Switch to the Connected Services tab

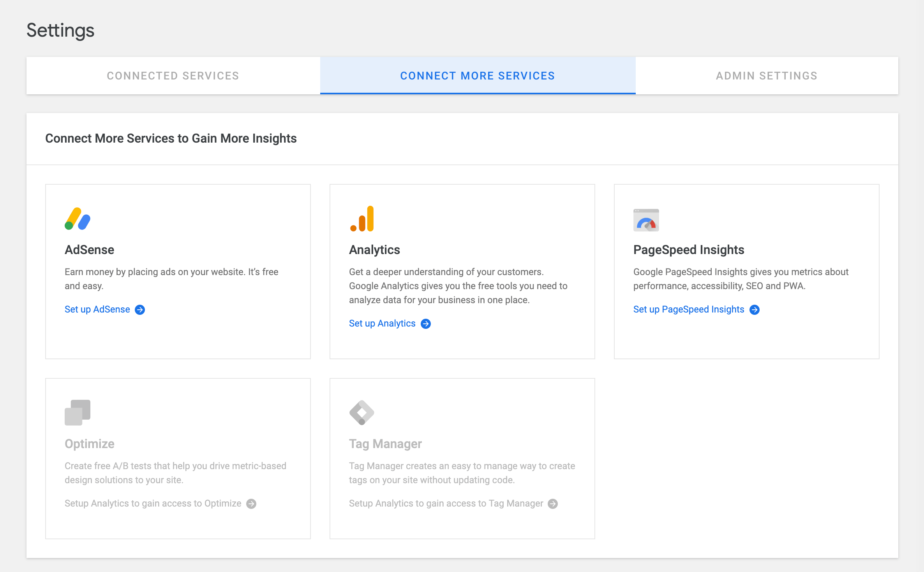pyautogui.click(x=173, y=76)
